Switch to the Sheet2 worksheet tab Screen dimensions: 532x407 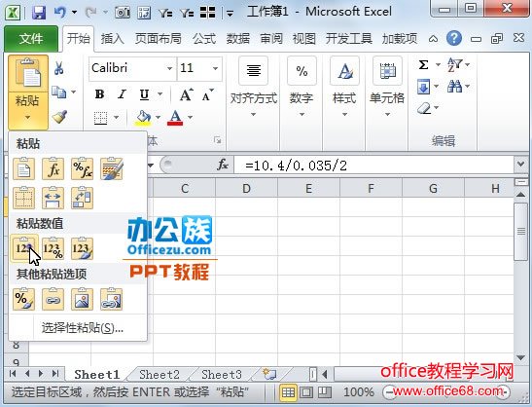coord(160,375)
